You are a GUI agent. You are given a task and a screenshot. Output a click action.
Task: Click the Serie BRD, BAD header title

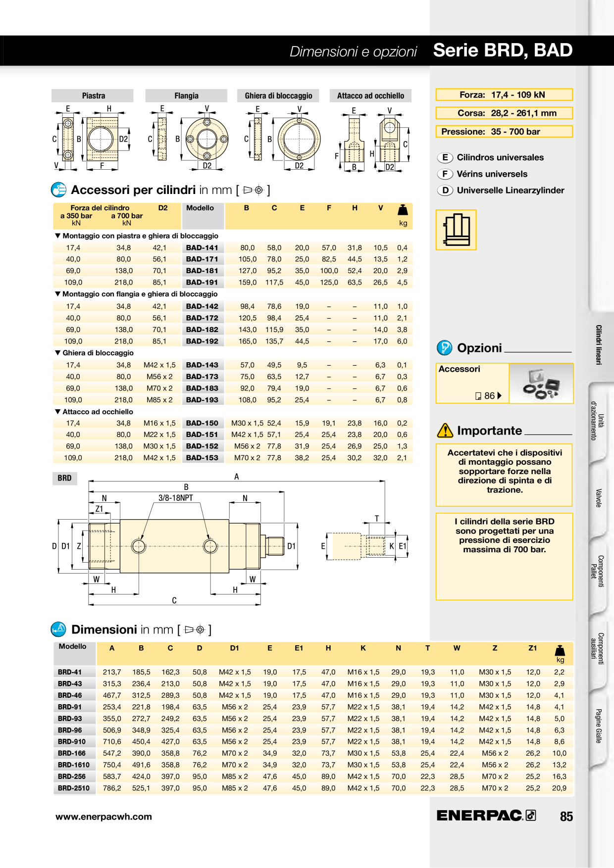pyautogui.click(x=503, y=50)
